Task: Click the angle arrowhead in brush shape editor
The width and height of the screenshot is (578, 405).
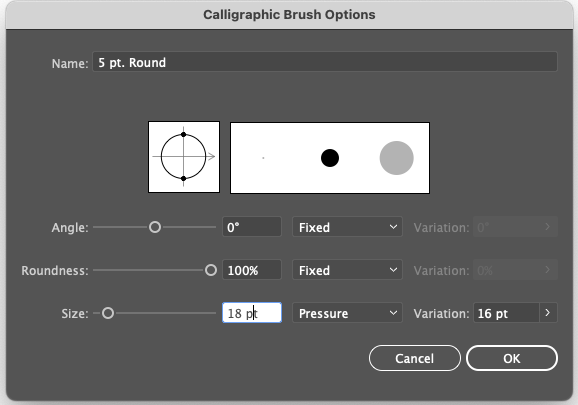Action: [x=212, y=157]
